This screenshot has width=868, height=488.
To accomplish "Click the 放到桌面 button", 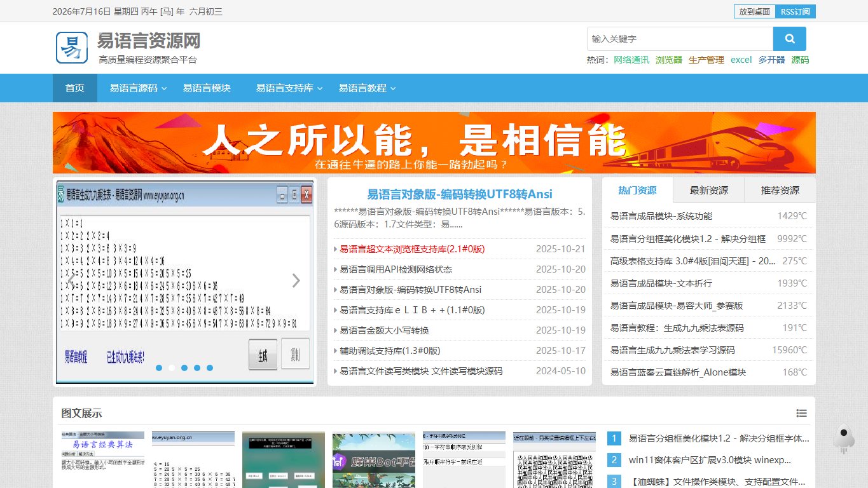I will (755, 11).
